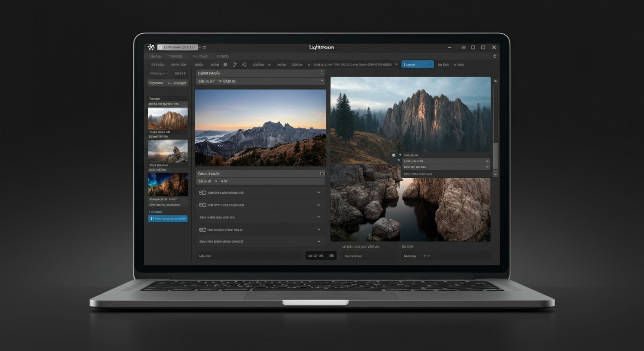
Task: Click the toolbar icon right of the eyedropper
Action: (244, 65)
